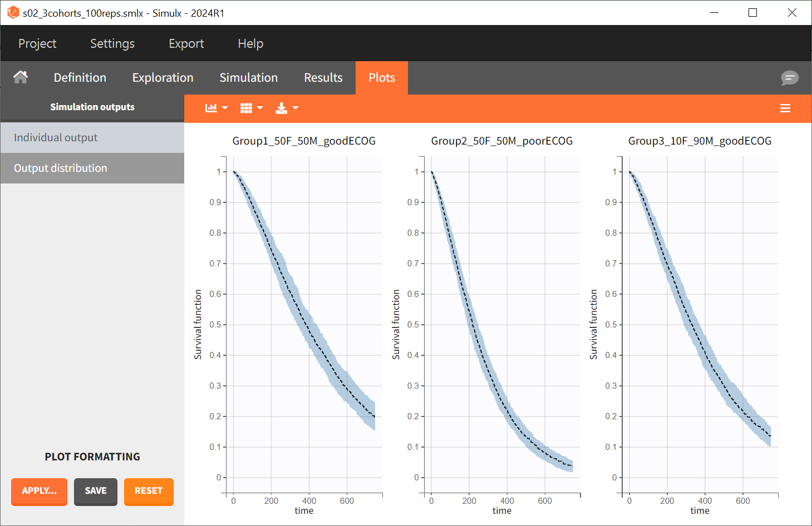This screenshot has width=812, height=526.
Task: Switch to the Exploration tab
Action: coord(163,78)
